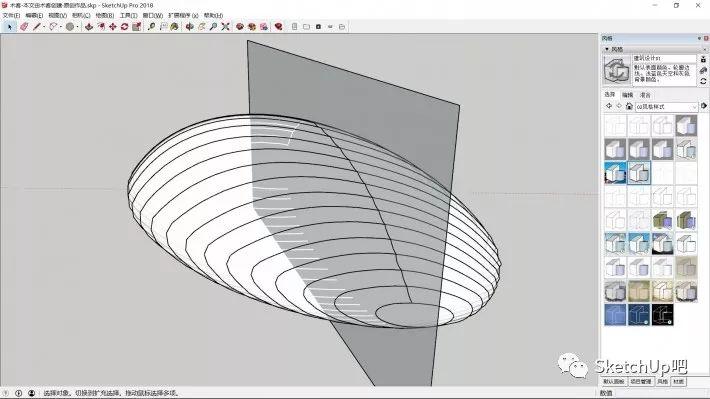Switch to the 编辑 (Edit) style tab
Image resolution: width=710 pixels, height=399 pixels.
pyautogui.click(x=628, y=95)
